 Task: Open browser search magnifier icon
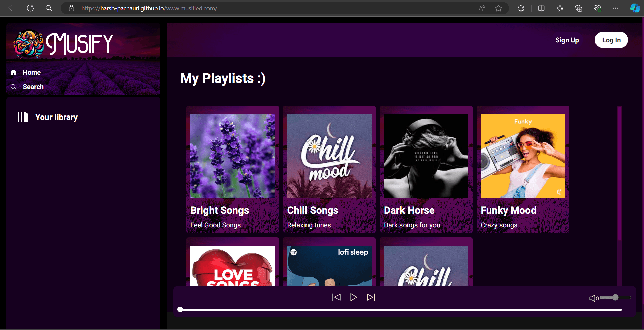(49, 8)
